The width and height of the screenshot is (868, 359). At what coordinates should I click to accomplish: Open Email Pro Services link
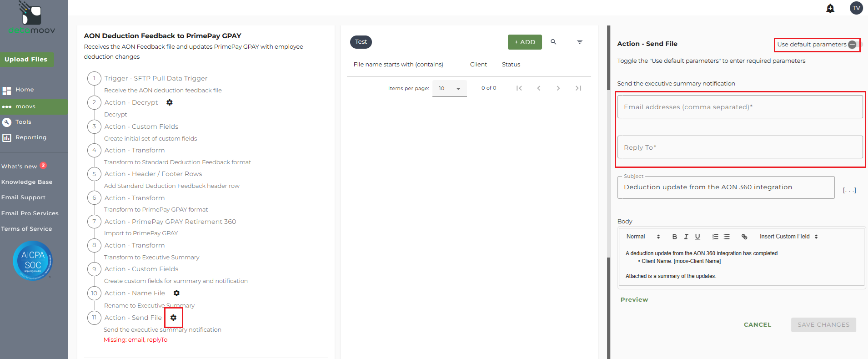tap(30, 213)
